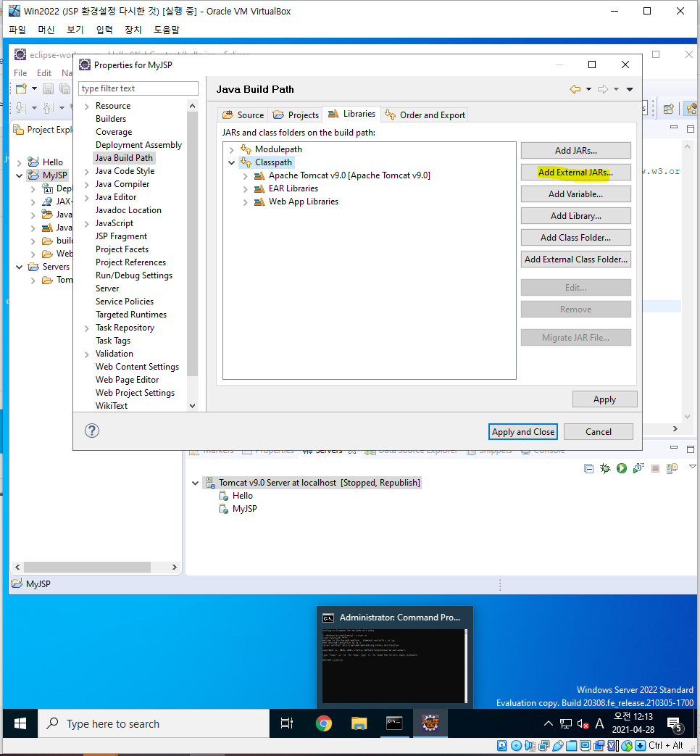This screenshot has width=700, height=756.
Task: Click the publish to server icon
Action: (x=672, y=468)
